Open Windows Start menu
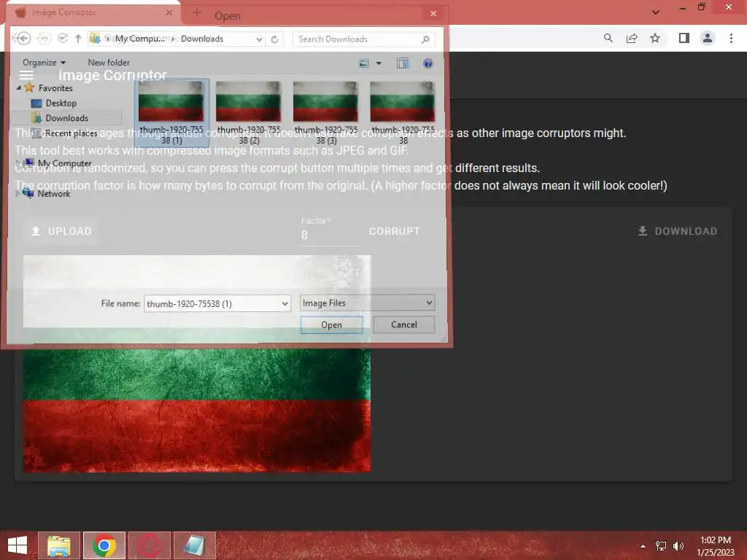This screenshot has height=560, width=747. tap(18, 545)
